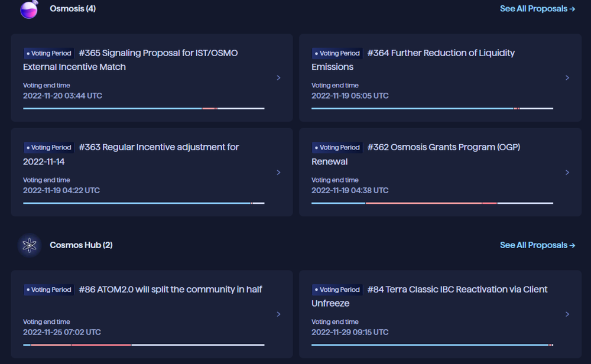The image size is (591, 364).
Task: Click the vote tally bar of proposal #362
Action: pos(433,203)
